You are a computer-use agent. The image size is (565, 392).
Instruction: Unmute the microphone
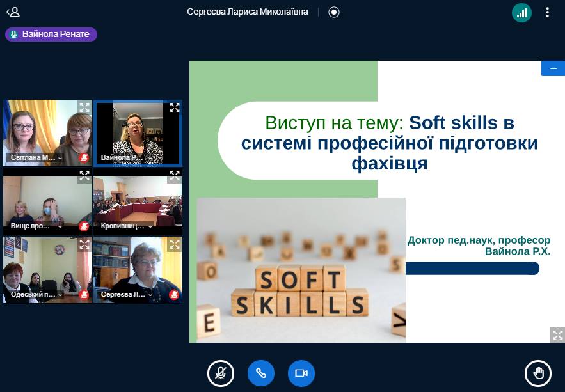(x=221, y=373)
